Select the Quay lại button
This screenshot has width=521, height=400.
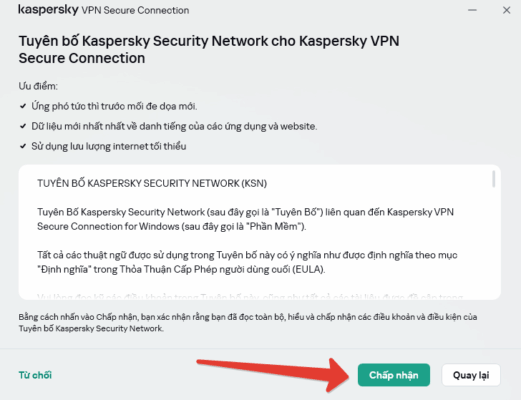pyautogui.click(x=471, y=375)
